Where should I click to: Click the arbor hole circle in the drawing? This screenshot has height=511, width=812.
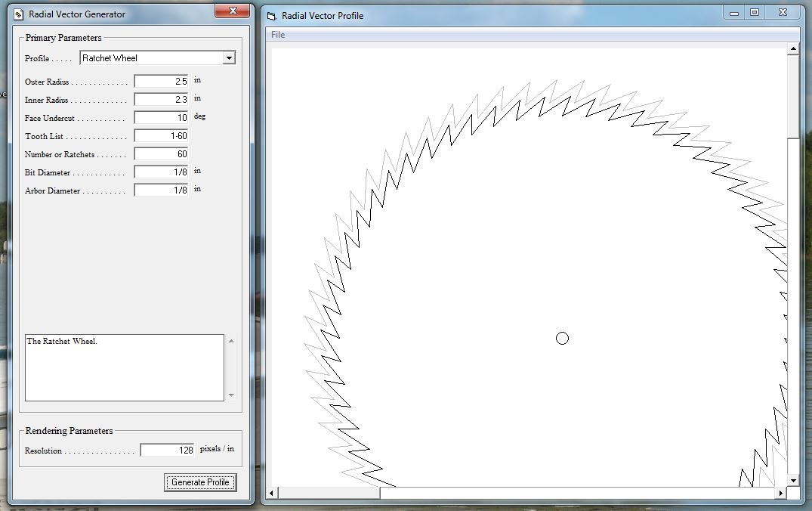coord(562,339)
